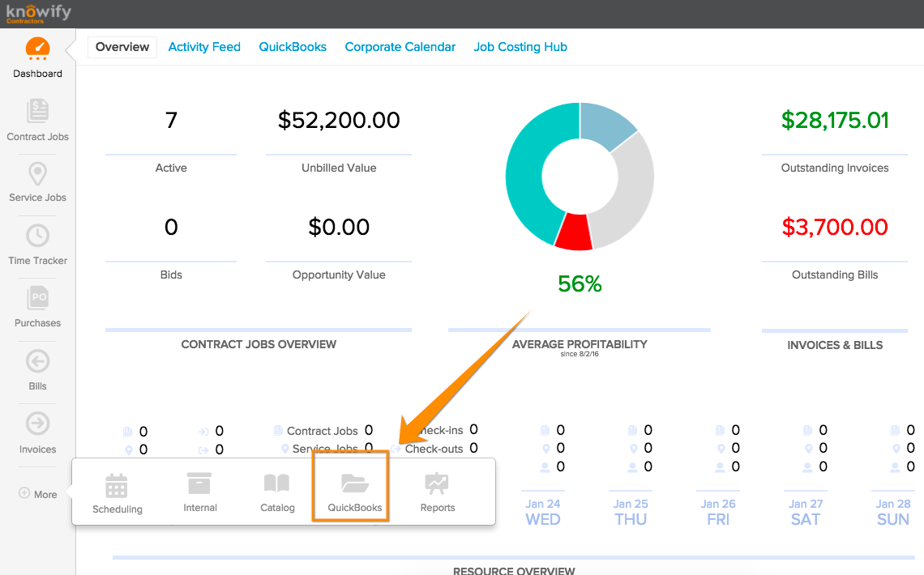Click the 7 Active jobs count

pos(171,120)
